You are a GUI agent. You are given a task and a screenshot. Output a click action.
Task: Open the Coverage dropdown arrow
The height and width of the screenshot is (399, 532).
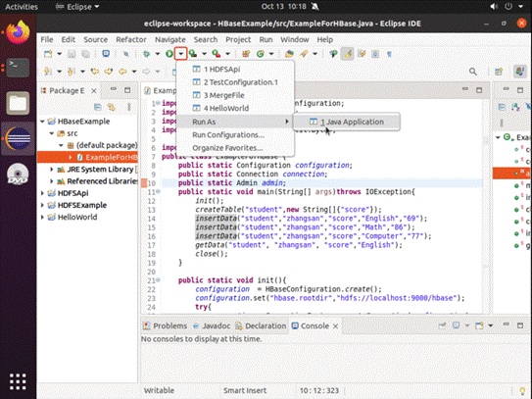pos(204,54)
